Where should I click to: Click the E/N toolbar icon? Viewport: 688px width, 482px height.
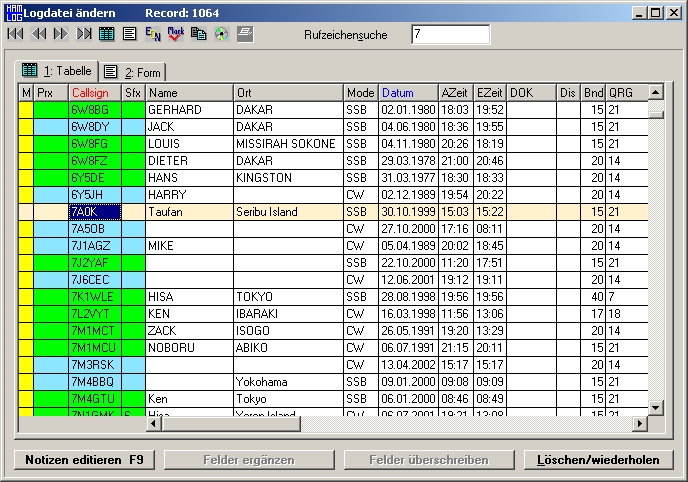(153, 34)
